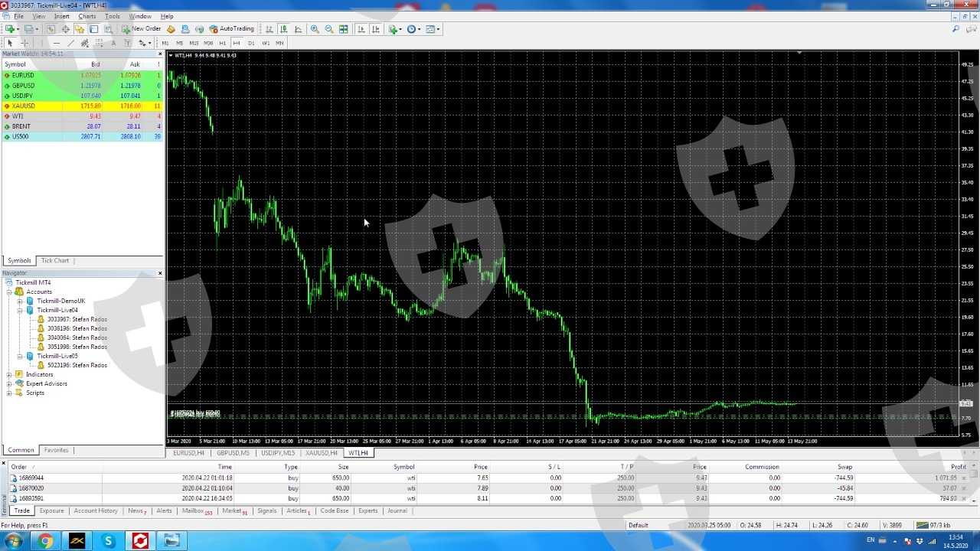Open the Strategy Tester toolbar icon
This screenshot has width=980, height=551.
[108, 29]
